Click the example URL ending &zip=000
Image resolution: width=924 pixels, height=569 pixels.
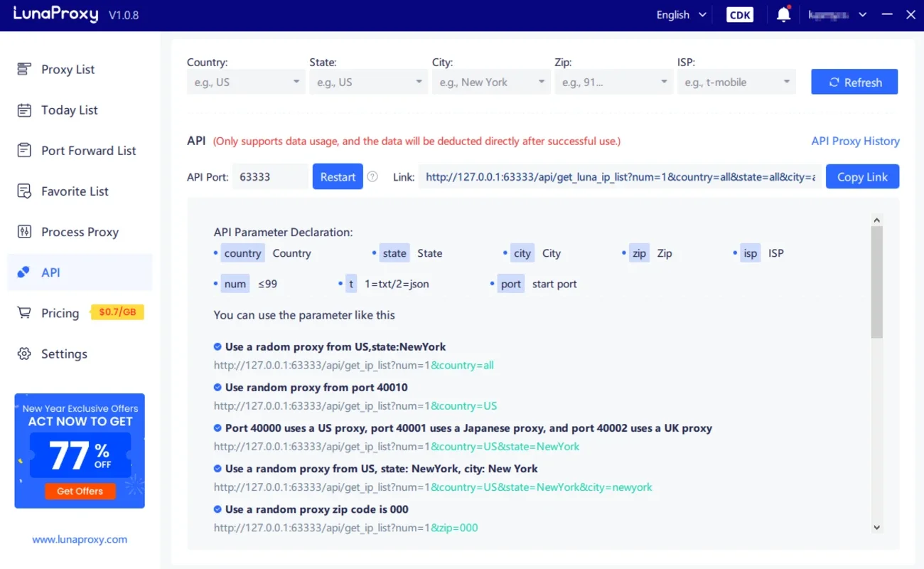[346, 528]
